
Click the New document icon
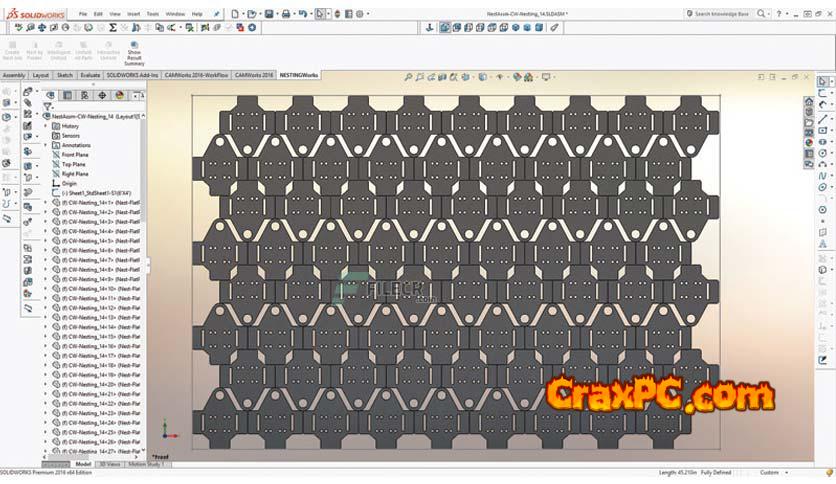[233, 14]
